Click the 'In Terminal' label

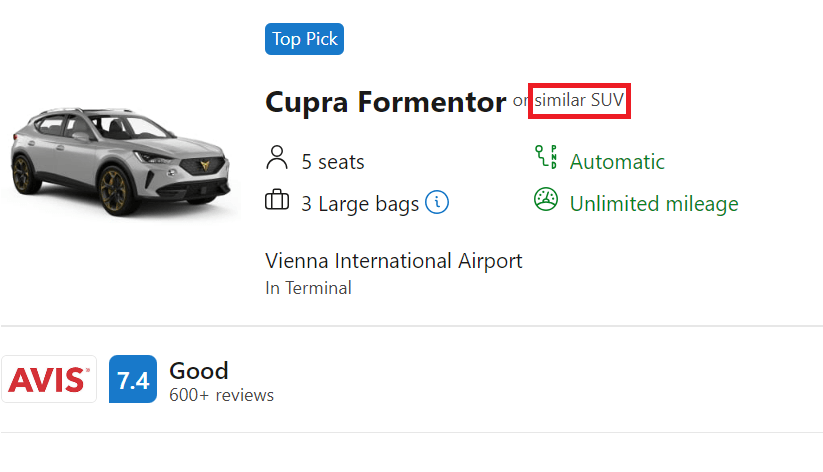pos(308,288)
